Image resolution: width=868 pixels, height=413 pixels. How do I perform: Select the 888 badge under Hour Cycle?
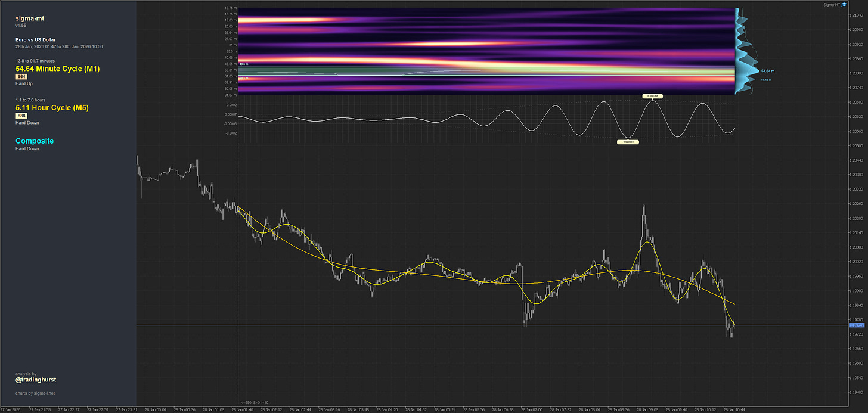click(21, 116)
